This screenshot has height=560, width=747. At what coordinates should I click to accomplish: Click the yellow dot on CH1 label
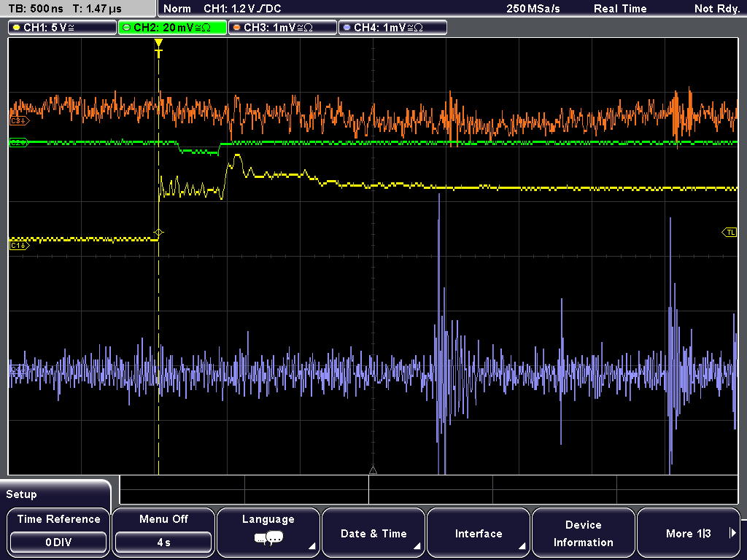pyautogui.click(x=17, y=28)
